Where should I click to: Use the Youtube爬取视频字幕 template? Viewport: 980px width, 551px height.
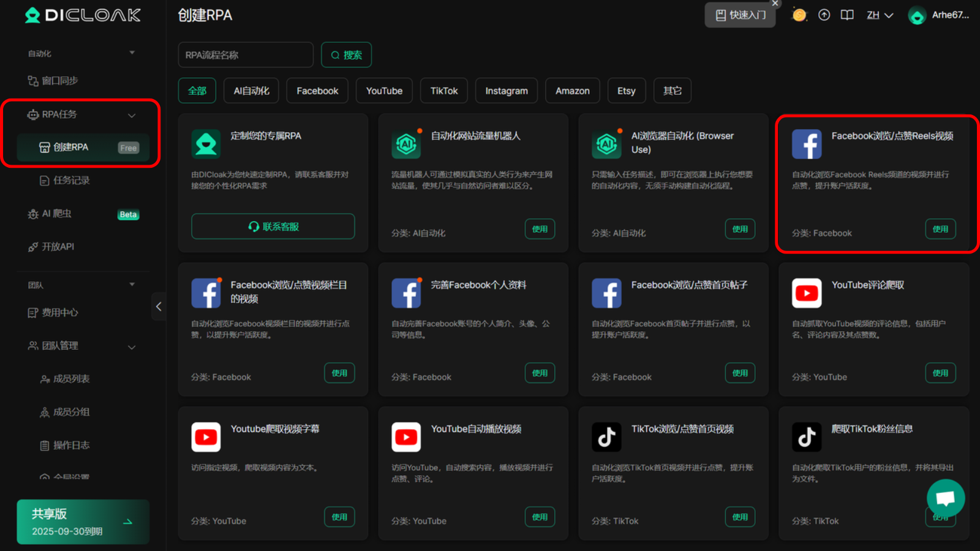pyautogui.click(x=339, y=517)
